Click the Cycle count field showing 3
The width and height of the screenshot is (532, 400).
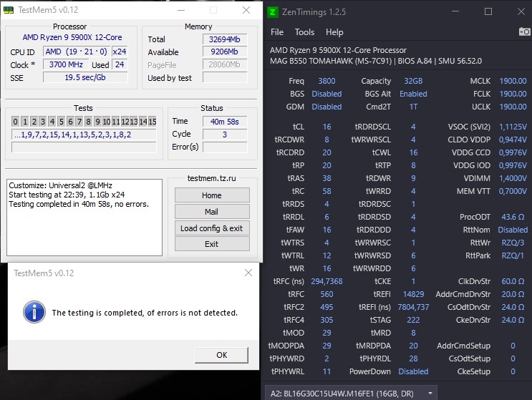[x=225, y=135]
